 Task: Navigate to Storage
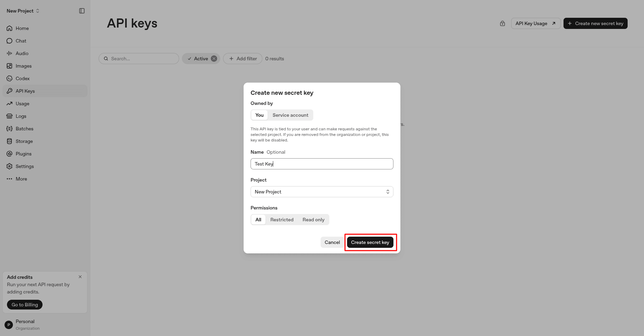[45, 141]
